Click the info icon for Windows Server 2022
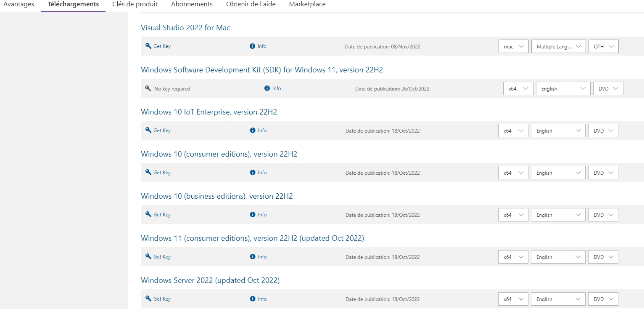Screen dimensions: 644x309 click(x=253, y=299)
